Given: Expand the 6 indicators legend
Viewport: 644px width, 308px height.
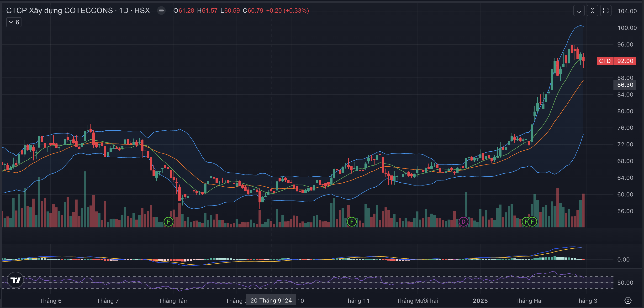Looking at the screenshot, I should click(14, 22).
